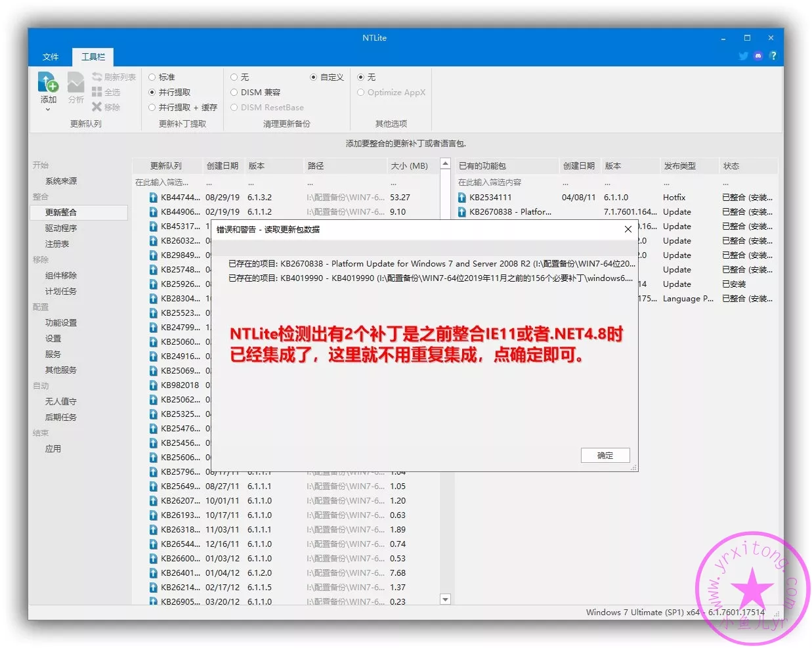
Task: Click the 添加 (Add) update icon
Action: click(49, 83)
